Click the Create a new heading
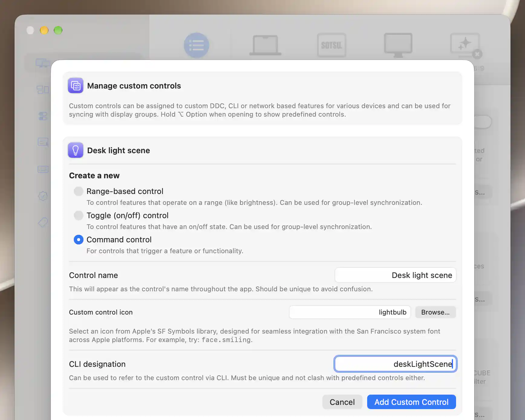The width and height of the screenshot is (525, 420). pos(94,176)
